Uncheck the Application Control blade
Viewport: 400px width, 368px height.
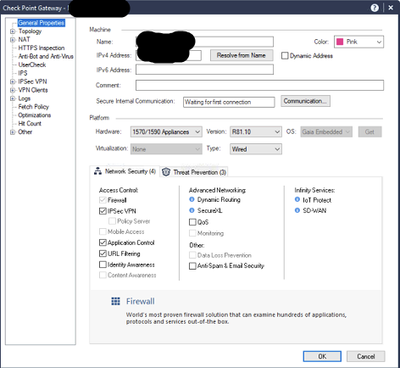[103, 242]
